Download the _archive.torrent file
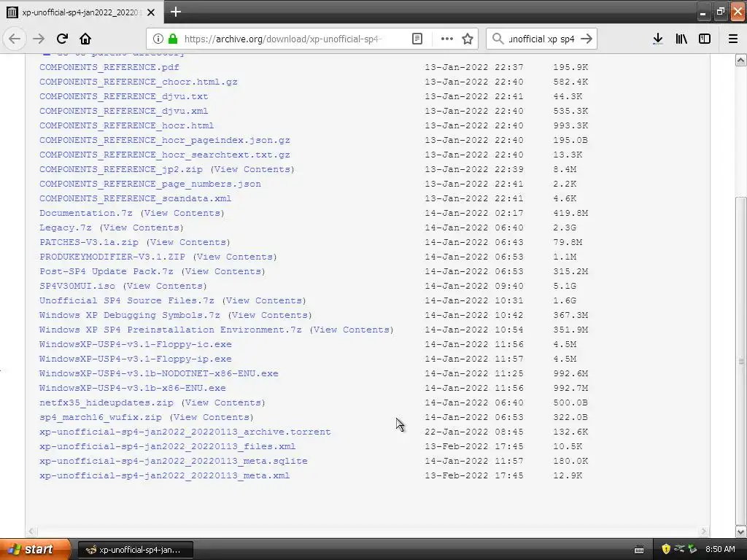747x560 pixels. pyautogui.click(x=185, y=432)
